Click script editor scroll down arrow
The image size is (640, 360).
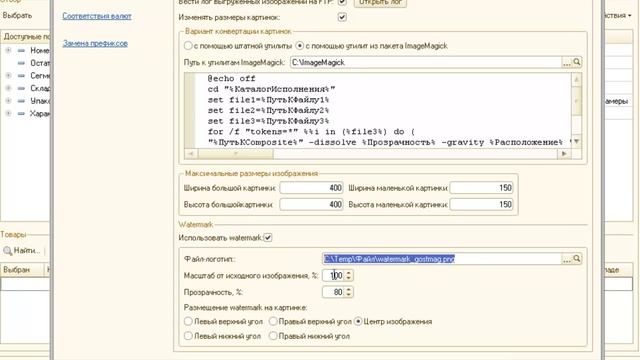576,142
